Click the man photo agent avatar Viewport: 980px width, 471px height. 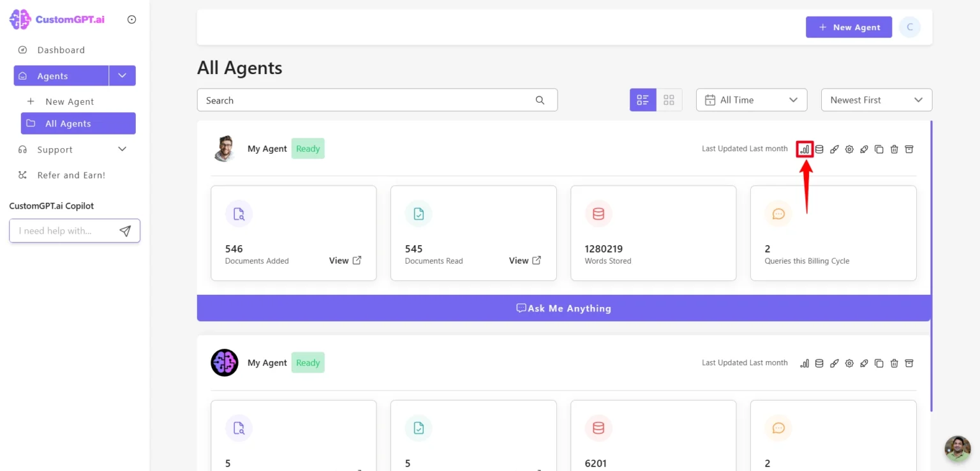point(225,149)
